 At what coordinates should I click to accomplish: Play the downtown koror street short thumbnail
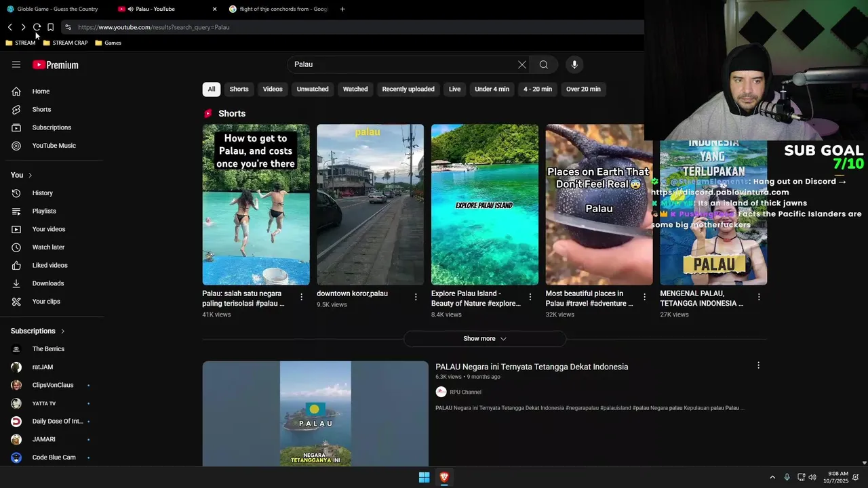tap(370, 205)
